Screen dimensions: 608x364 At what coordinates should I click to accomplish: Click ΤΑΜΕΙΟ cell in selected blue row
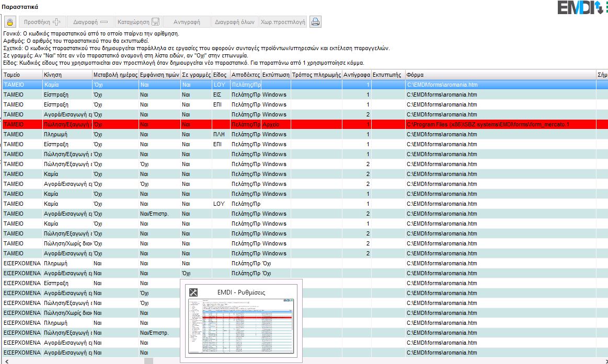click(22, 85)
